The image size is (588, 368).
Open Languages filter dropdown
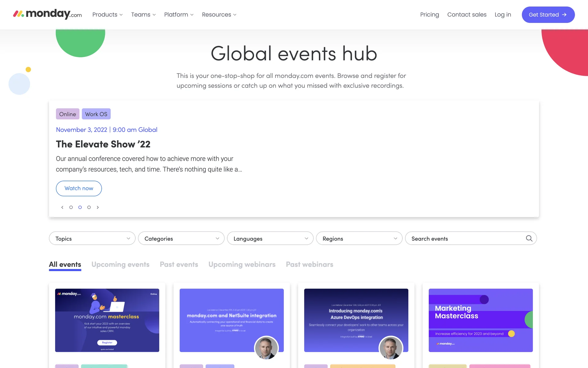(x=270, y=238)
